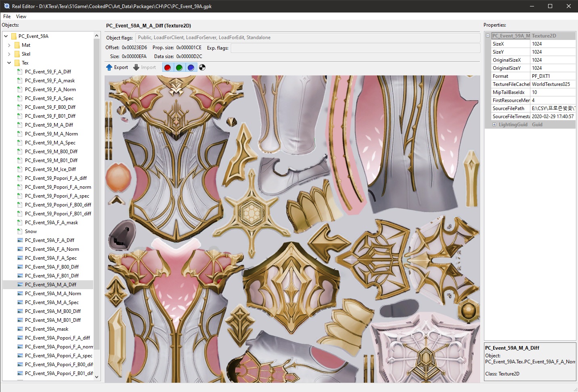Click texture icon of PC_Event_59A_M_A_Diff
The height and width of the screenshot is (392, 578).
pyautogui.click(x=20, y=285)
